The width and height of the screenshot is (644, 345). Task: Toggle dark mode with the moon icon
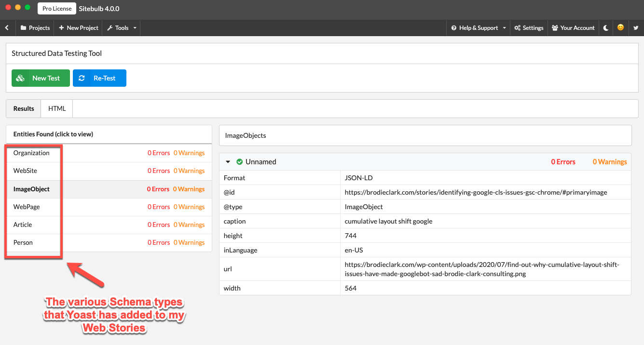click(605, 27)
